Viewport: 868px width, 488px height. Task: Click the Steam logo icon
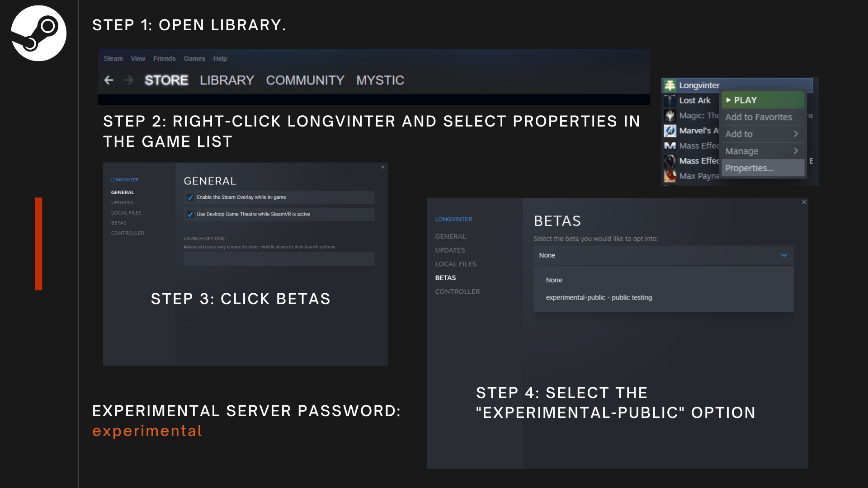[38, 33]
